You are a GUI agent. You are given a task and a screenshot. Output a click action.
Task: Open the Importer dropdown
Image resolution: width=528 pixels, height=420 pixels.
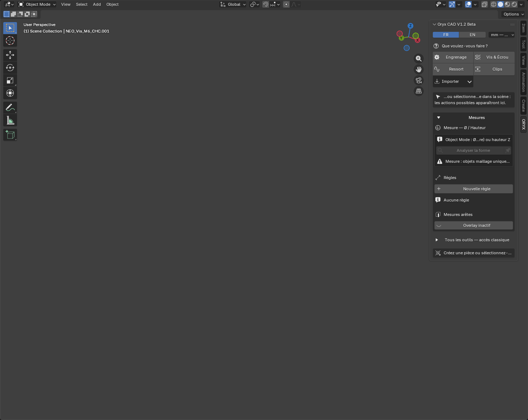point(453,81)
